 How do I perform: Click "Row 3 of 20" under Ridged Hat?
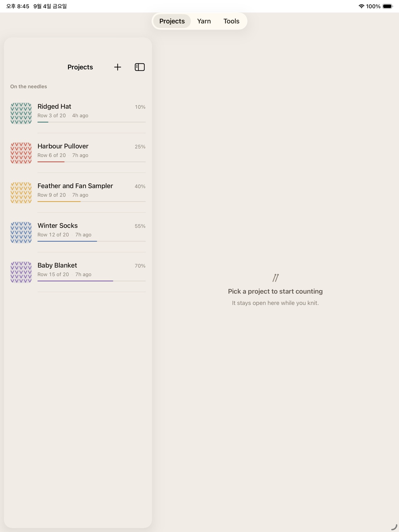pos(52,116)
